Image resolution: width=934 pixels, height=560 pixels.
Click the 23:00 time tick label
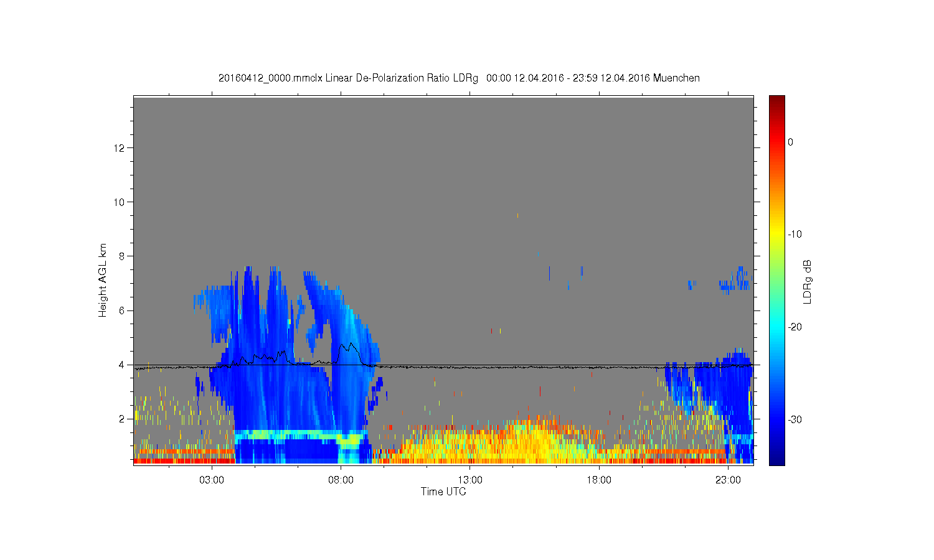point(728,480)
